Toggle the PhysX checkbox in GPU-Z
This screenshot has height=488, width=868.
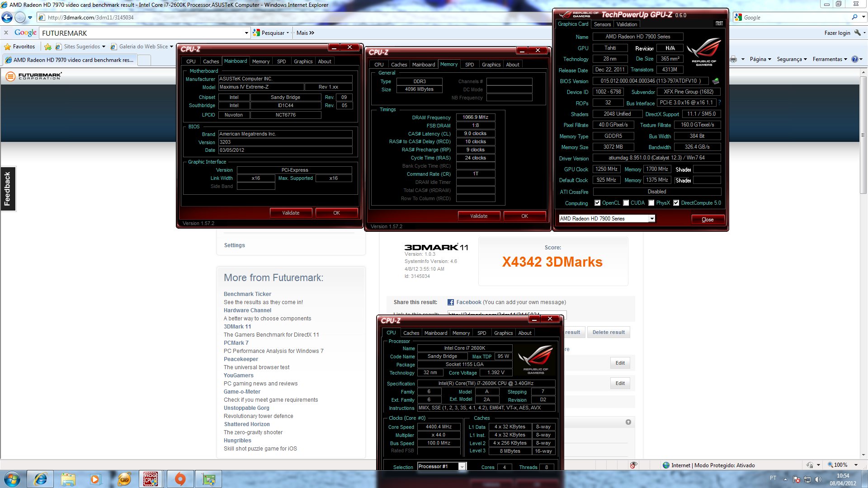click(x=651, y=203)
